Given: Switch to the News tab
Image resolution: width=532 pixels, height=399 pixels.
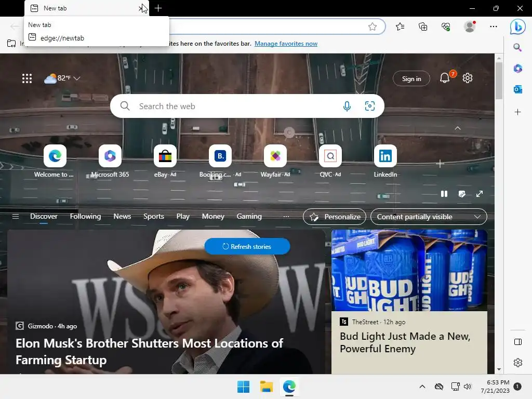Looking at the screenshot, I should [122, 217].
